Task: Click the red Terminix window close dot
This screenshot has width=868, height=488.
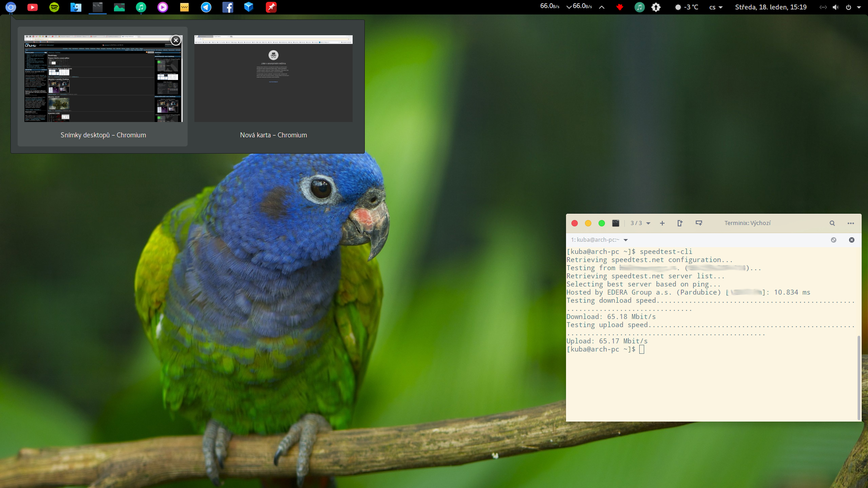Action: click(575, 223)
